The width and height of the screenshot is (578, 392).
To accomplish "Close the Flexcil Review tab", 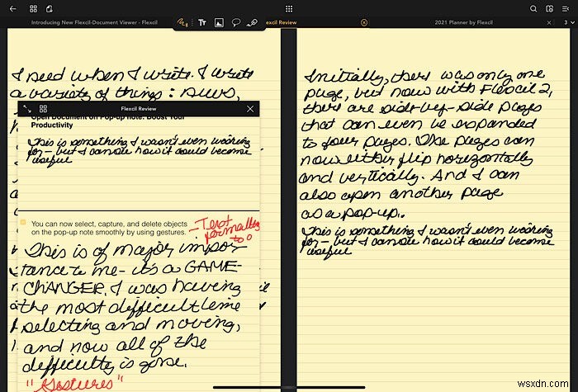I will click(x=364, y=22).
